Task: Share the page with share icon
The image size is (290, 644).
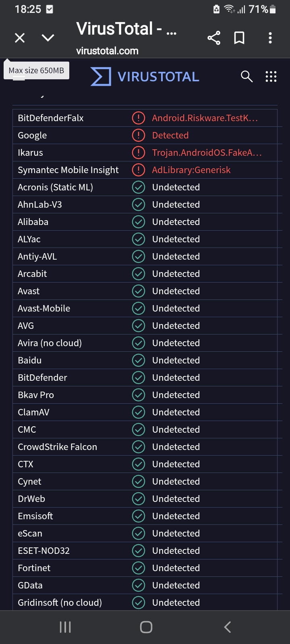Action: (214, 38)
